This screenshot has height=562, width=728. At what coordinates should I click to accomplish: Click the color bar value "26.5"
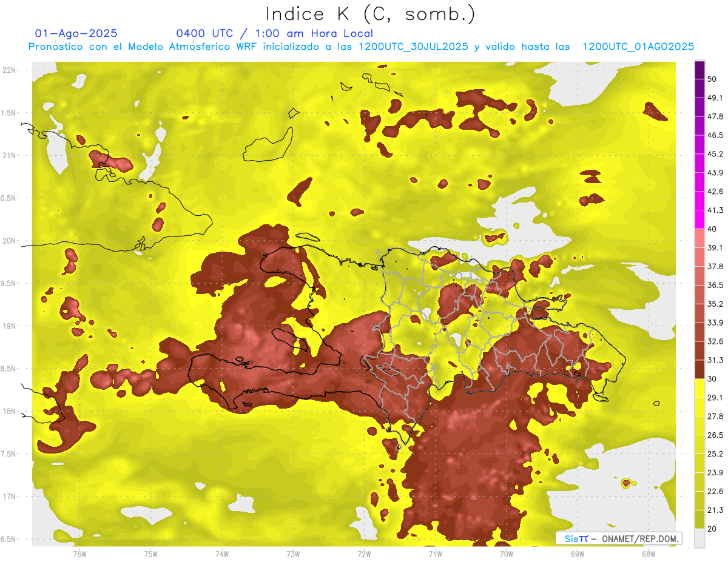(x=715, y=435)
